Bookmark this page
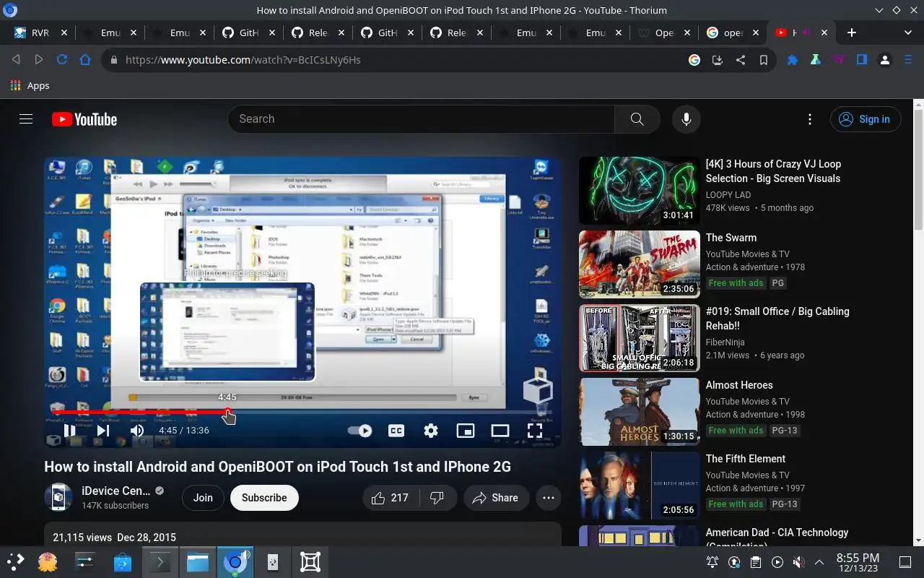This screenshot has height=578, width=924. click(764, 60)
